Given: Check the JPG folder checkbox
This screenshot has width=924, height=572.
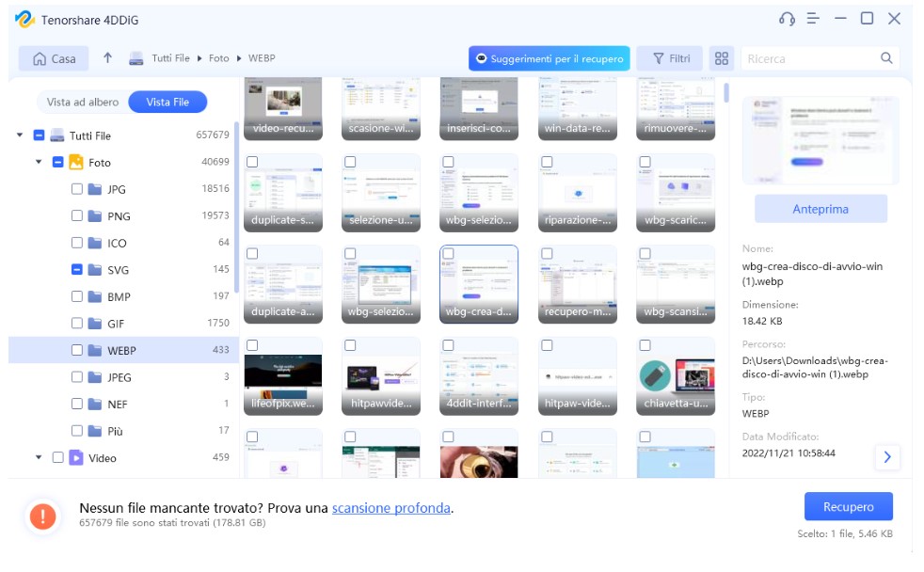Looking at the screenshot, I should 77,189.
